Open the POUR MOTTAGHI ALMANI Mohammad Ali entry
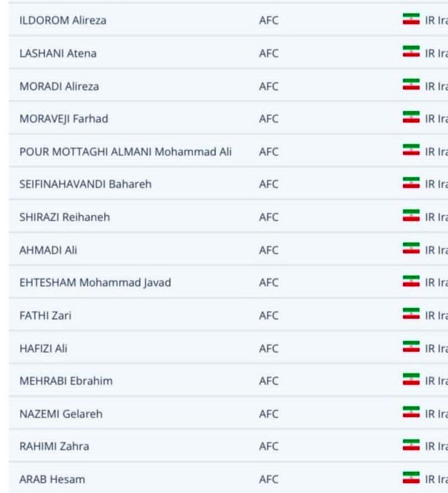448x493 pixels. [x=125, y=152]
